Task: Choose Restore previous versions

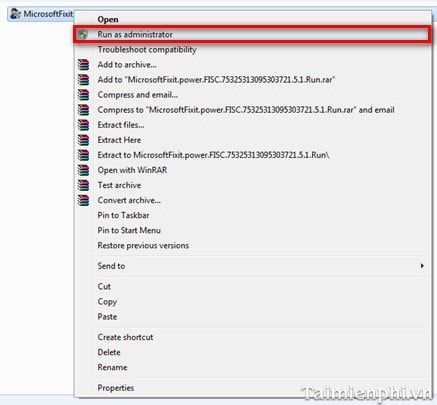Action: (x=143, y=245)
